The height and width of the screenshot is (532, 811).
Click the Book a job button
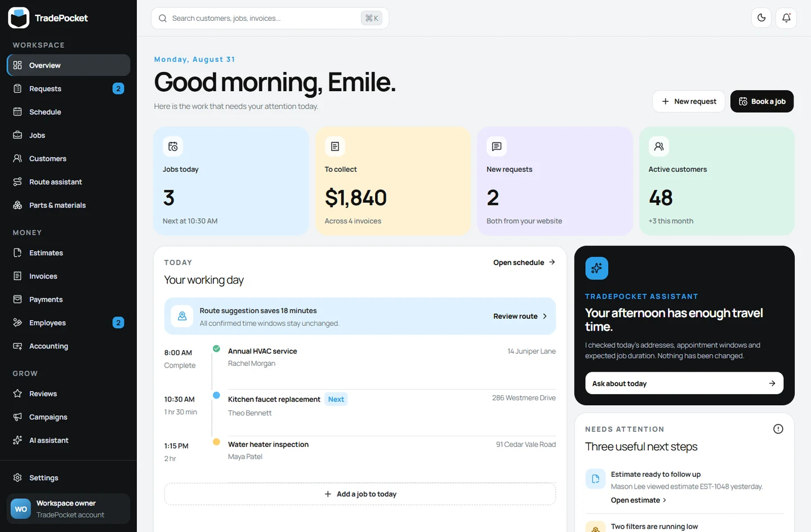[762, 101]
